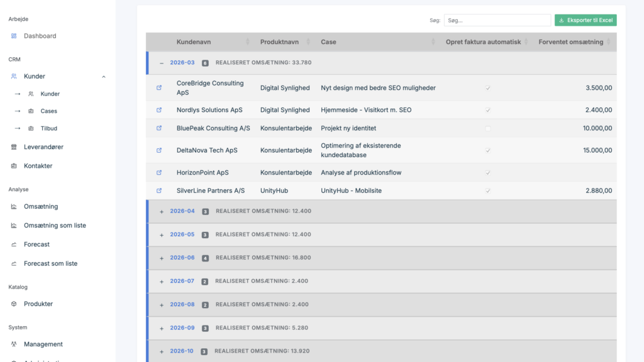Open external link icon for SilverLine Partners A/S

[159, 190]
